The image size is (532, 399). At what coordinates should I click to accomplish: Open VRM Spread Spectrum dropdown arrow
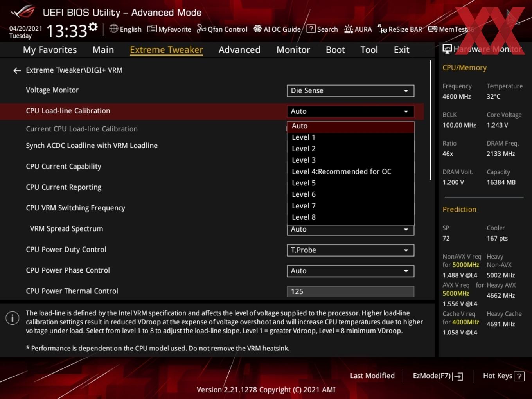pyautogui.click(x=406, y=230)
